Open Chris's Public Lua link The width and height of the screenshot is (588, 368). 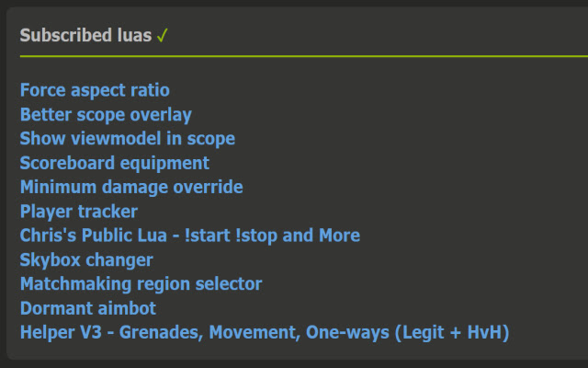tap(190, 236)
